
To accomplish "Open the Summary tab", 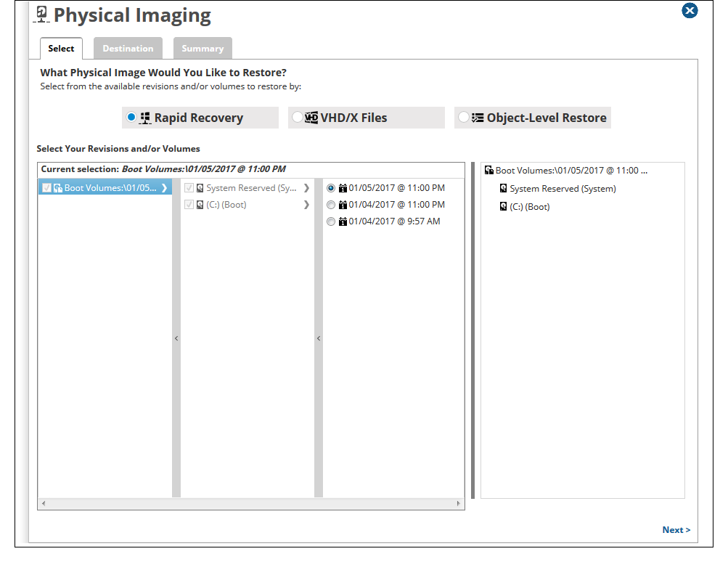I will point(203,49).
